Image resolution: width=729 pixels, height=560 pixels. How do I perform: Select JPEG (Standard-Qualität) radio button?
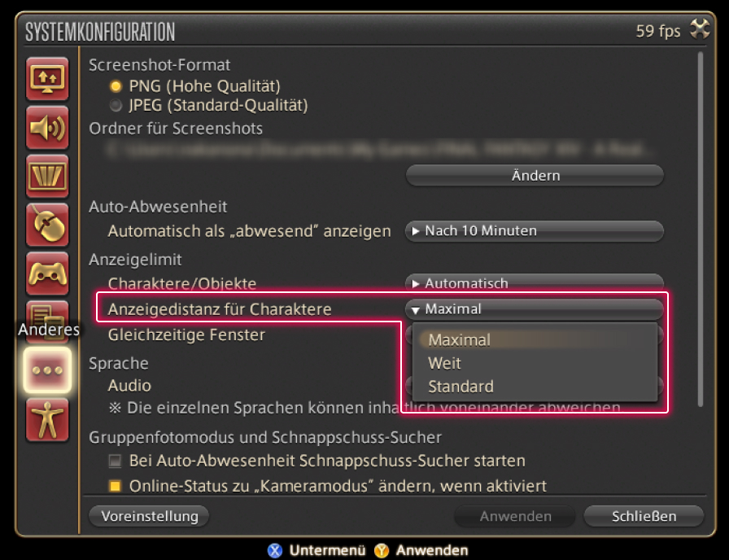pyautogui.click(x=116, y=105)
